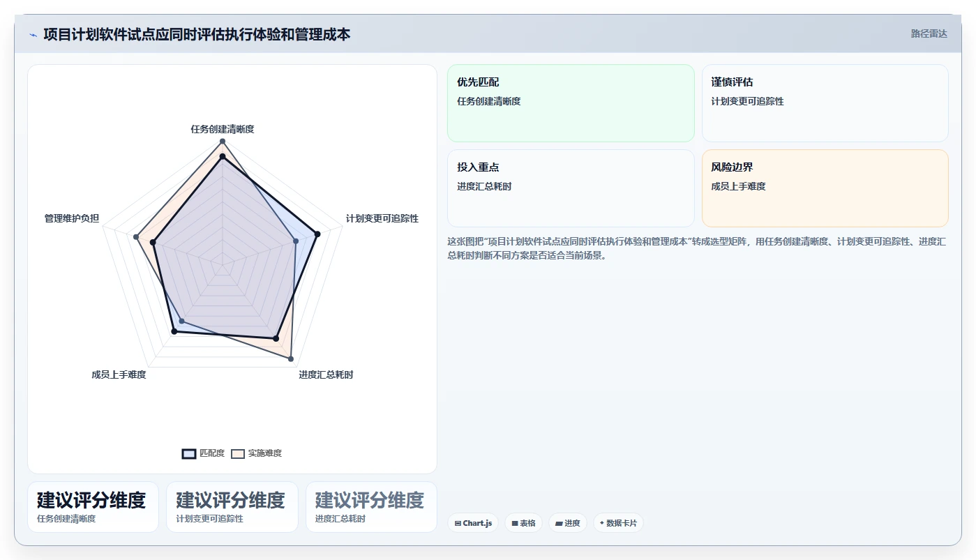Select bottom card labeled 进度汇总耗时
976x560 pixels.
click(371, 507)
